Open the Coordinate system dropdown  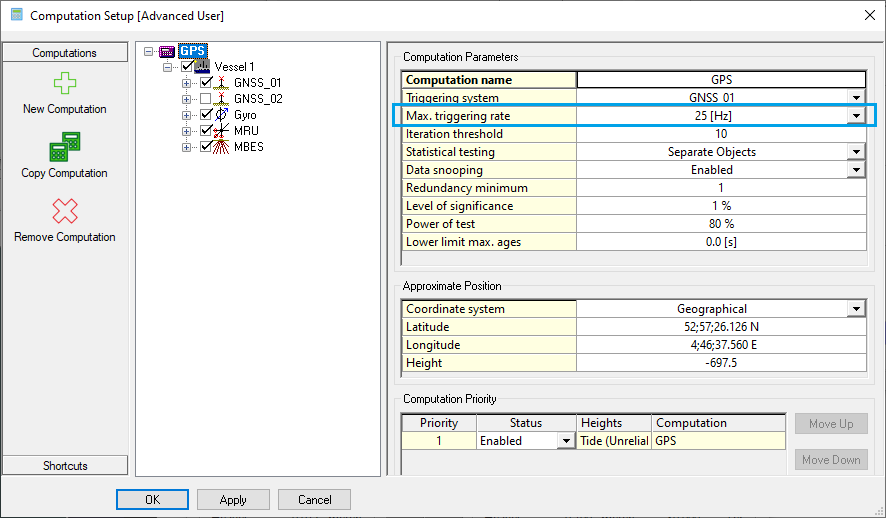coord(856,309)
